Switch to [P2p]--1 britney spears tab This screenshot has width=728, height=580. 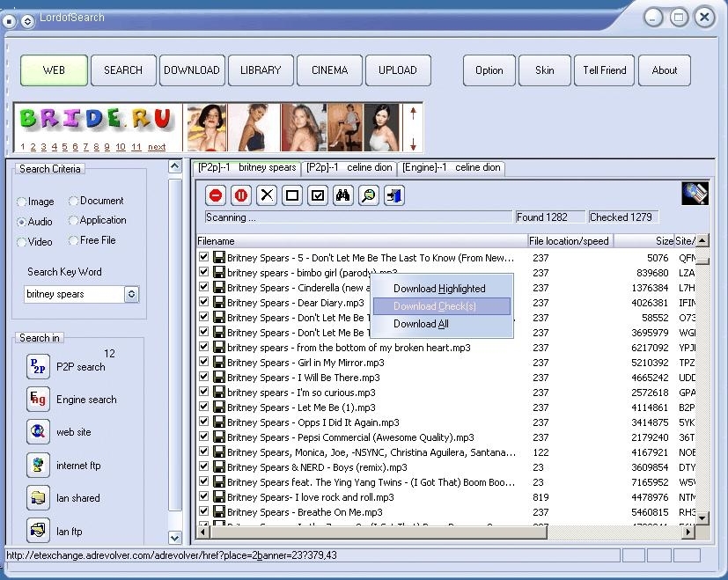pos(247,167)
